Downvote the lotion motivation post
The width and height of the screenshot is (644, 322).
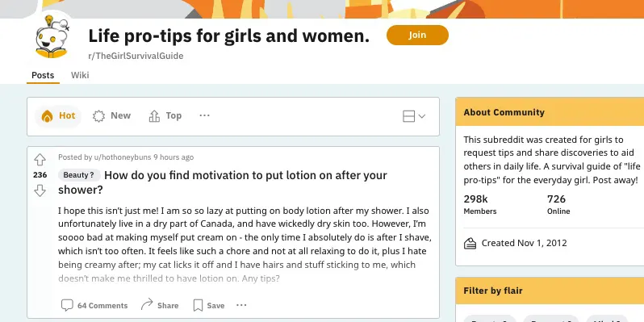pos(40,190)
